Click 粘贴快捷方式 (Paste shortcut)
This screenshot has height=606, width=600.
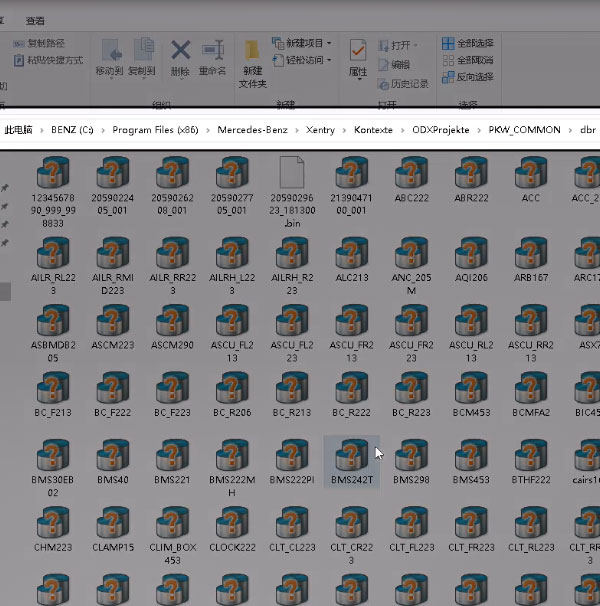(48, 60)
